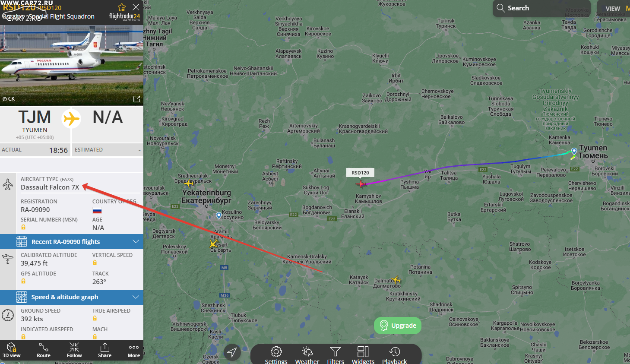Click the locked Serial Number padlock

coord(23,227)
